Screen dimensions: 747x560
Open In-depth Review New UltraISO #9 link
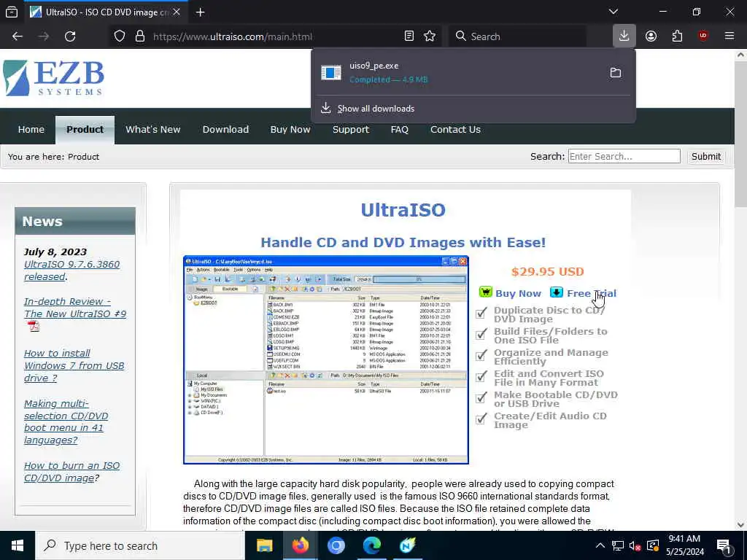coord(75,308)
